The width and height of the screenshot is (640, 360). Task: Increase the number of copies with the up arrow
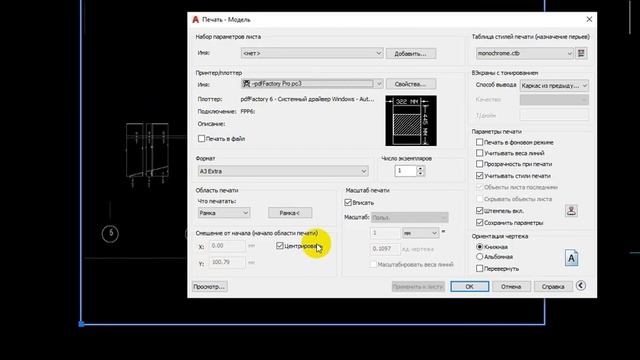pyautogui.click(x=420, y=168)
